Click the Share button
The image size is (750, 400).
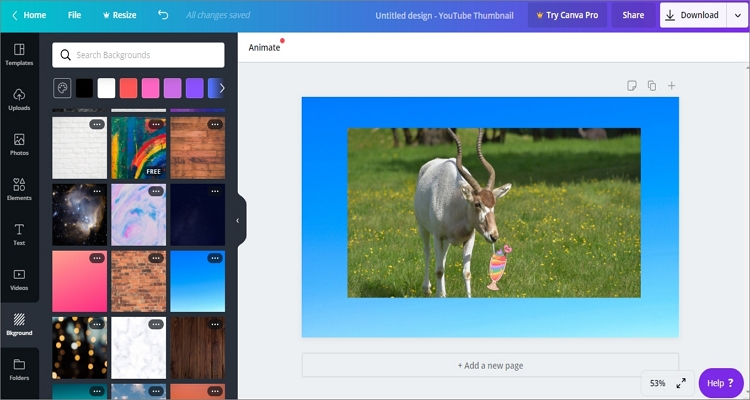633,15
